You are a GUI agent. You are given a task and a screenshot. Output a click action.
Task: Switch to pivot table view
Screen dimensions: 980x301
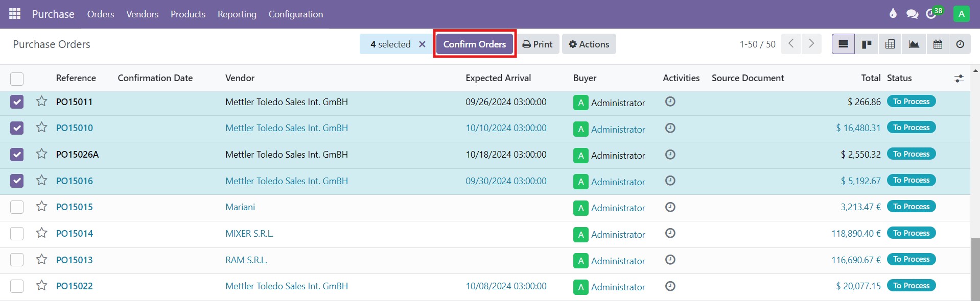[x=890, y=44]
